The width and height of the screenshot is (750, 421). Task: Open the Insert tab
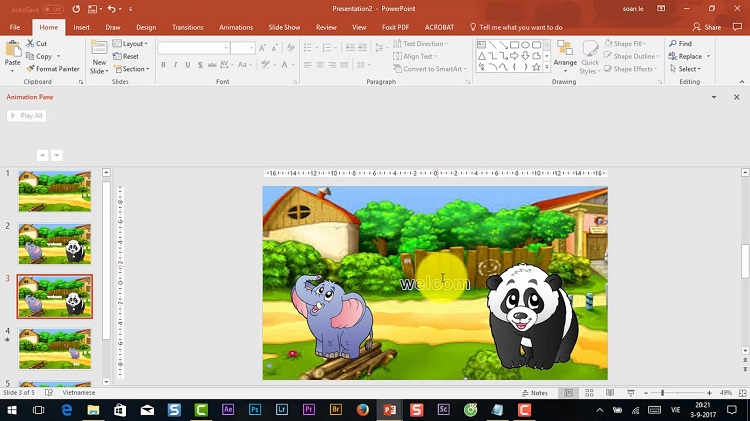[81, 27]
